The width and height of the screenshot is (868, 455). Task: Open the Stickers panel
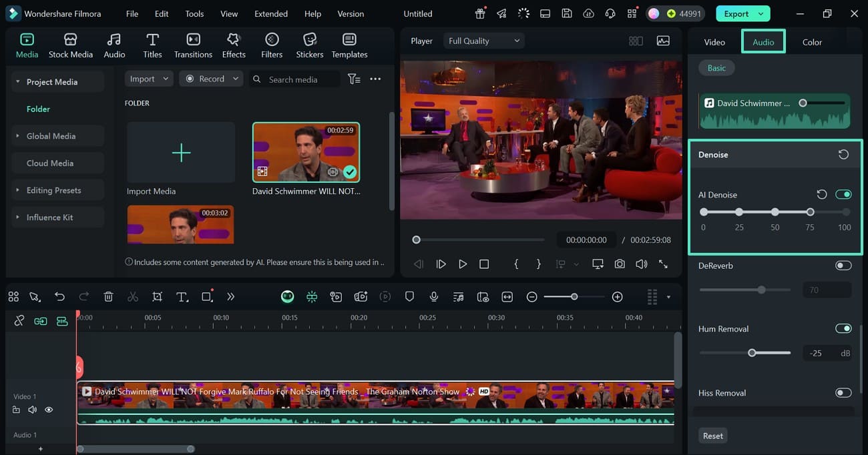tap(310, 45)
